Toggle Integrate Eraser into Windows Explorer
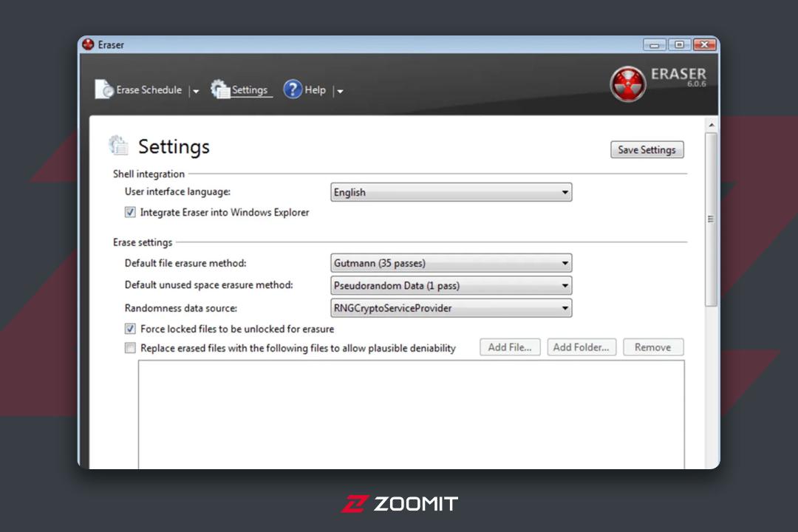798x532 pixels. point(130,212)
